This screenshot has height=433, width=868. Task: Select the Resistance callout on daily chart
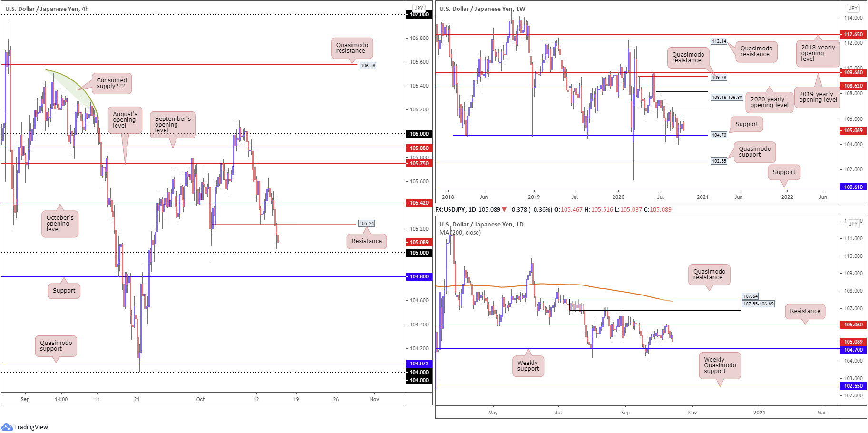(805, 311)
